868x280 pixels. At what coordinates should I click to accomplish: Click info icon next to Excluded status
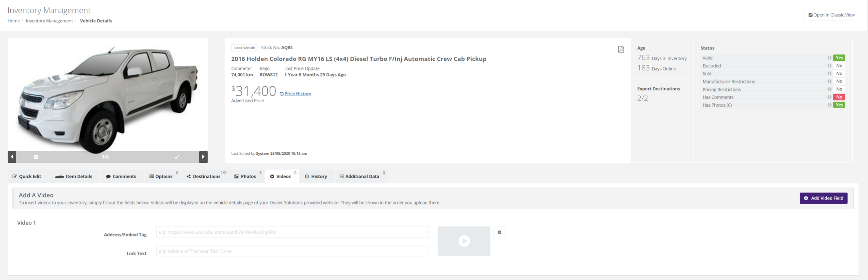click(829, 65)
